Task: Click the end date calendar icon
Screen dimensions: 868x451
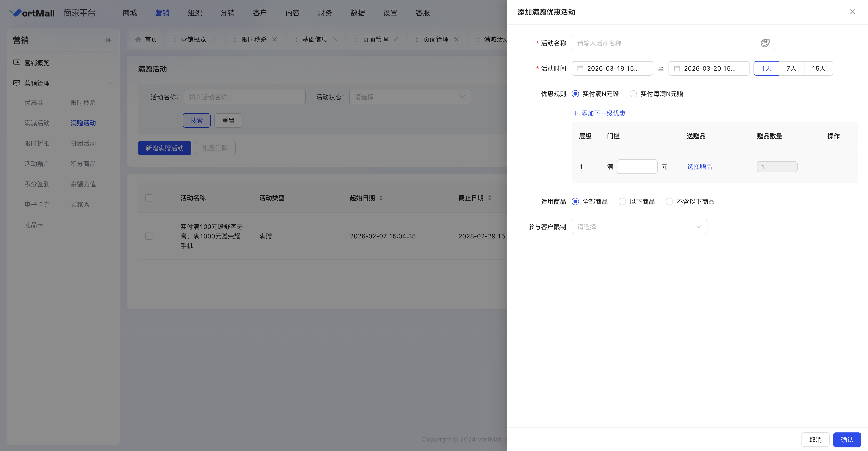Action: coord(677,68)
